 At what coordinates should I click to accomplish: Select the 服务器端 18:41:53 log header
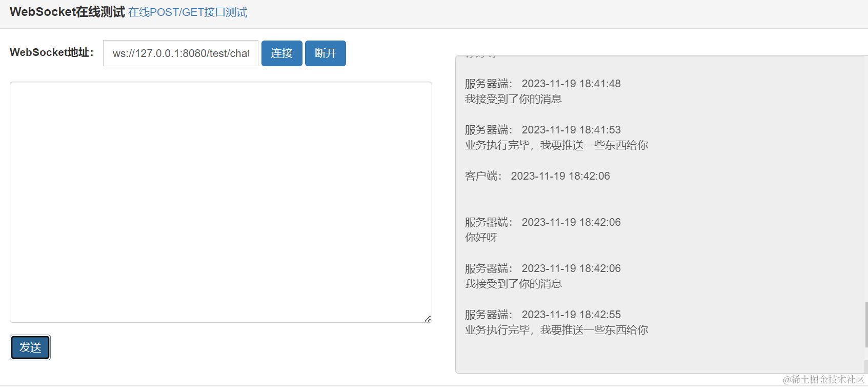pyautogui.click(x=542, y=130)
